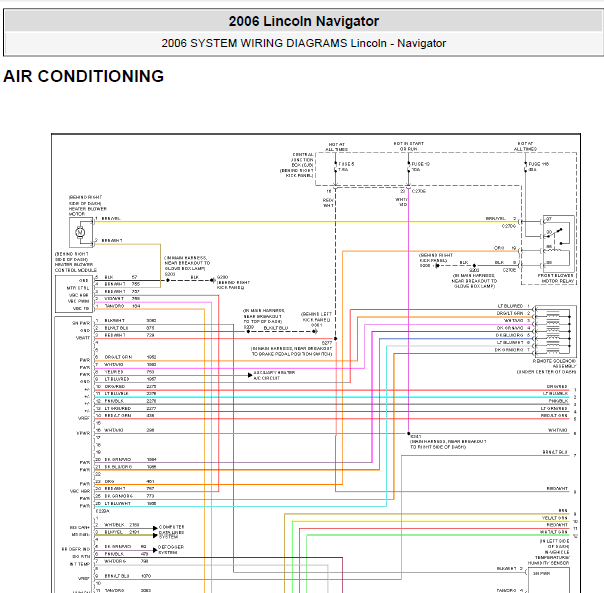The image size is (604, 593).
Task: Select the 'HOT IN START OR RUN' caption
Action: coord(409,146)
